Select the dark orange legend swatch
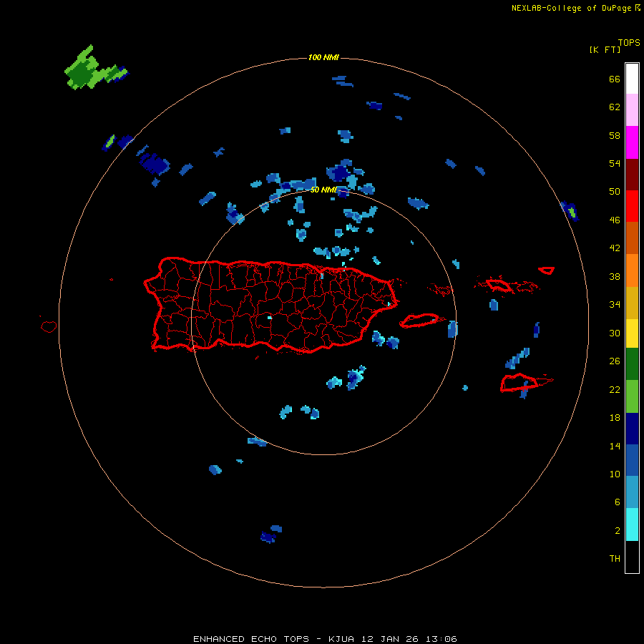Viewport: 644px width, 644px height. pyautogui.click(x=632, y=238)
